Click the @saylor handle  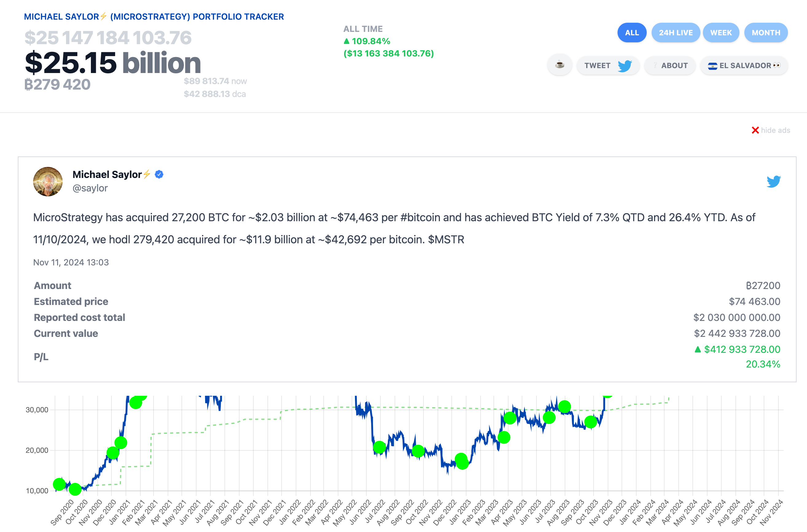point(90,188)
